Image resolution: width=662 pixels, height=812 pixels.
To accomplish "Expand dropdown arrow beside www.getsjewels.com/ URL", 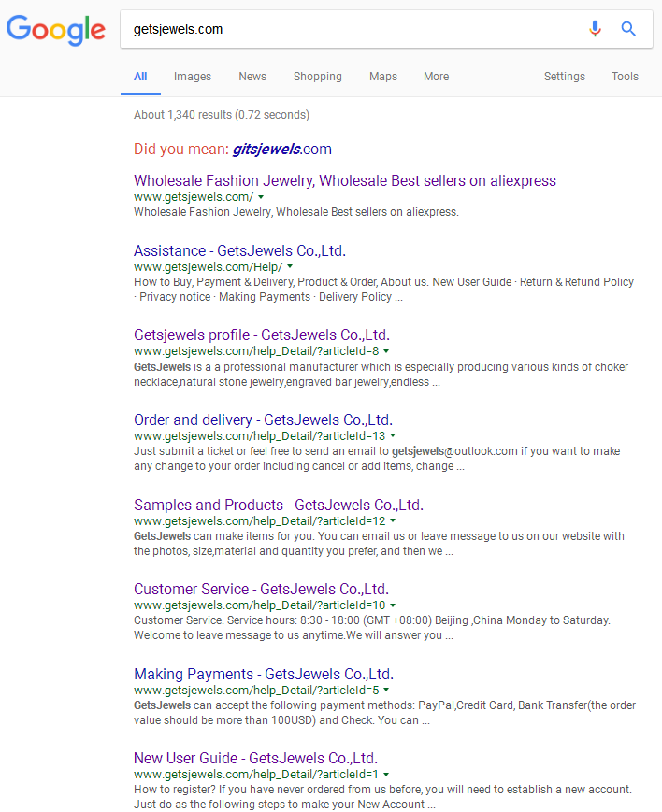I will pos(261,197).
